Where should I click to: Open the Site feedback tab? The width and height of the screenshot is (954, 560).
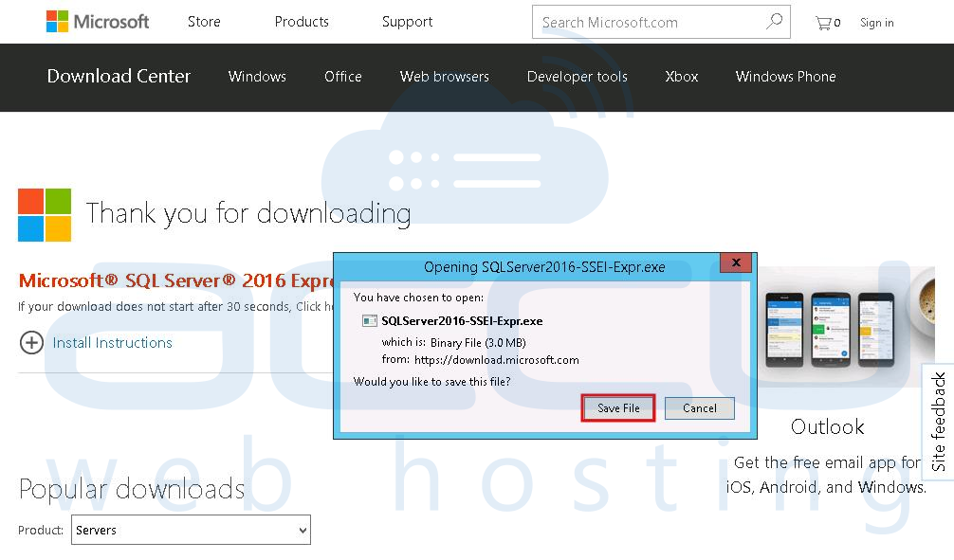click(938, 422)
